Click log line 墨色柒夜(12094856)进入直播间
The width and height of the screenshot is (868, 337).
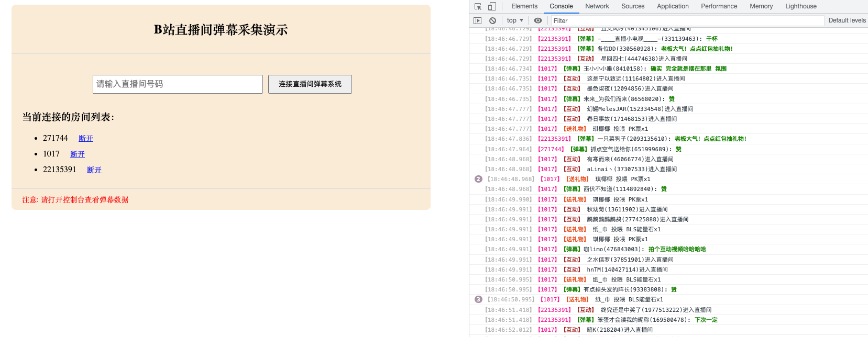point(668,88)
